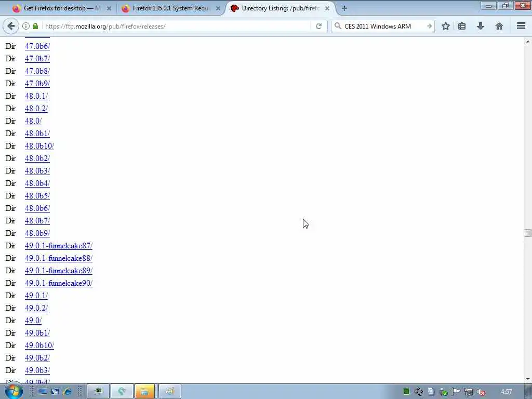Close the Directory Listing tab

pyautogui.click(x=327, y=8)
